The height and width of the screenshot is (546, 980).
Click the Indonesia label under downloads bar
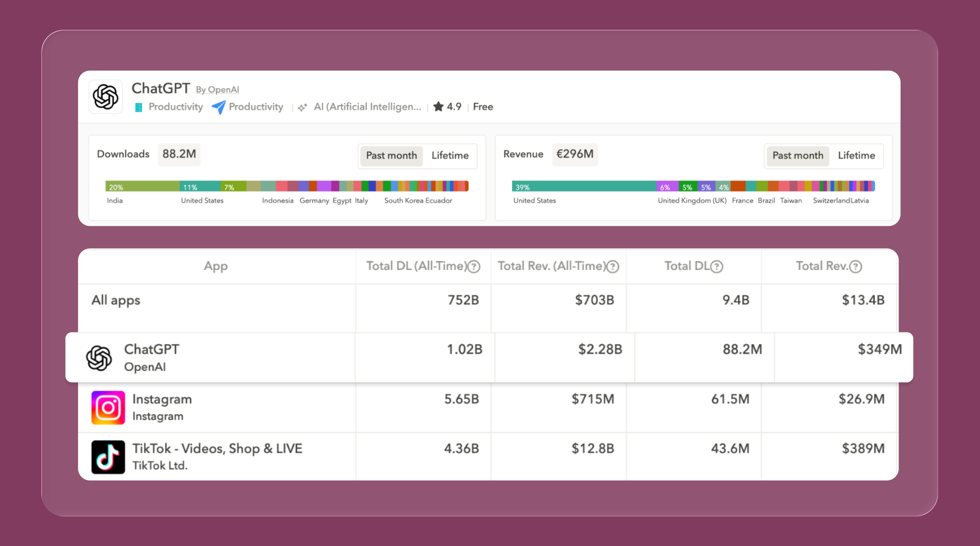278,201
